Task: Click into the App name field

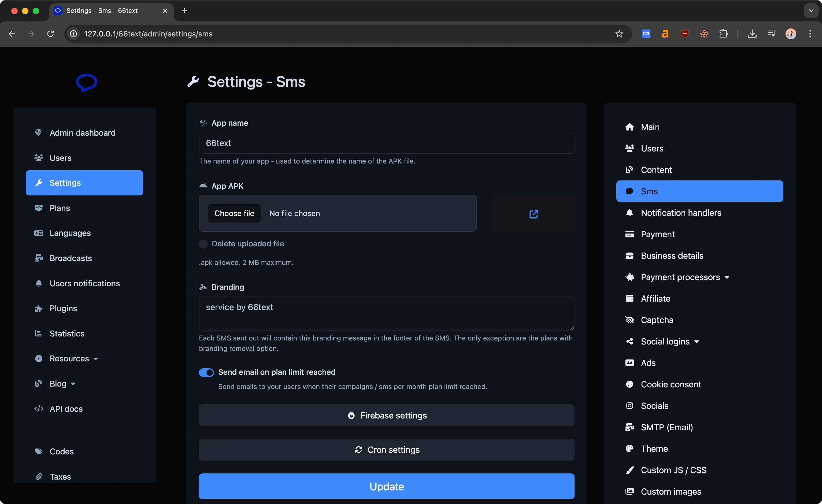Action: point(386,143)
